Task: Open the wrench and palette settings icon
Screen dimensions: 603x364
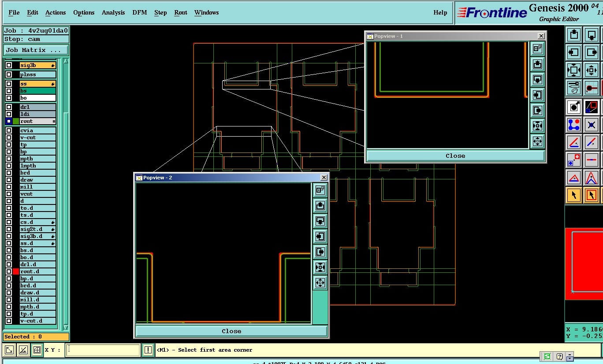Action: (573, 88)
